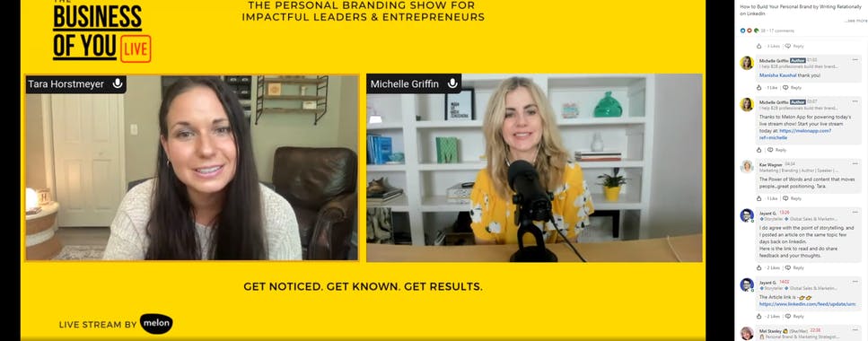868x341 pixels.
Task: Open three-dot menu on Melon App comment
Action: pyautogui.click(x=855, y=101)
